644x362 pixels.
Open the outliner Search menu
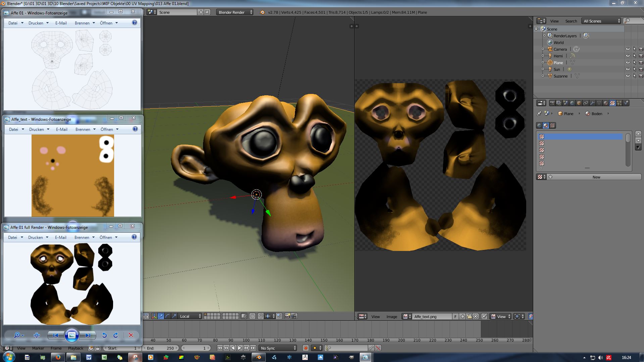tap(571, 21)
